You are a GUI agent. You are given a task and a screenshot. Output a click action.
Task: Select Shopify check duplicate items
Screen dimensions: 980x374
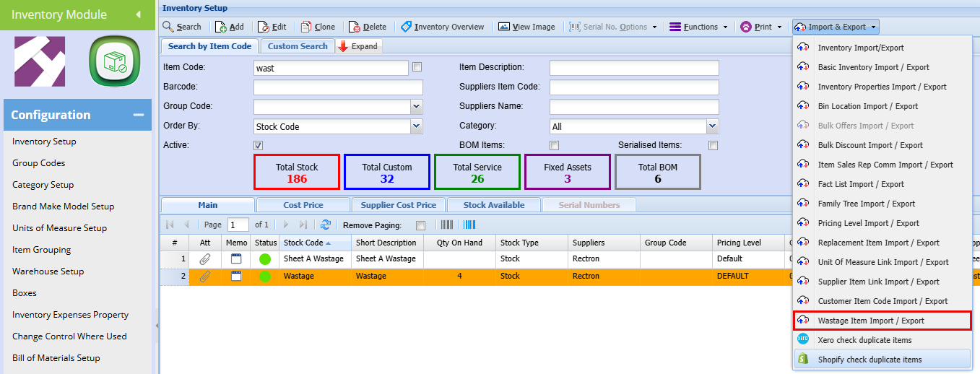click(882, 360)
